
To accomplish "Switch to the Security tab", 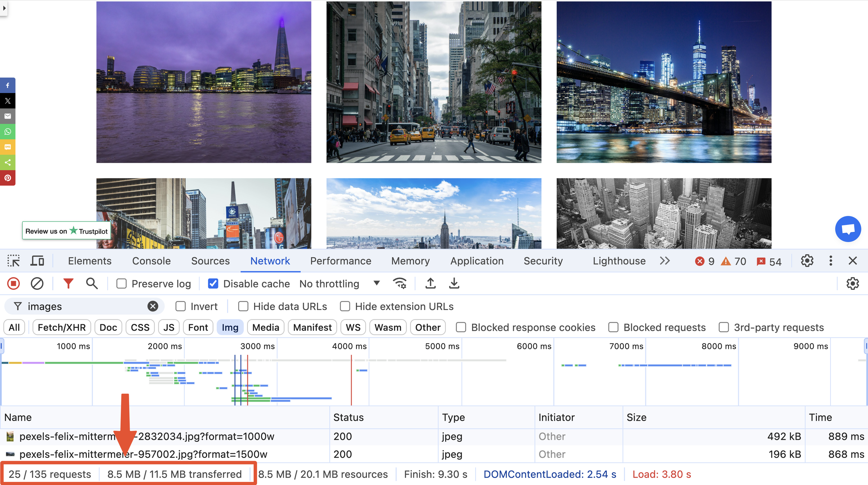I will click(543, 261).
